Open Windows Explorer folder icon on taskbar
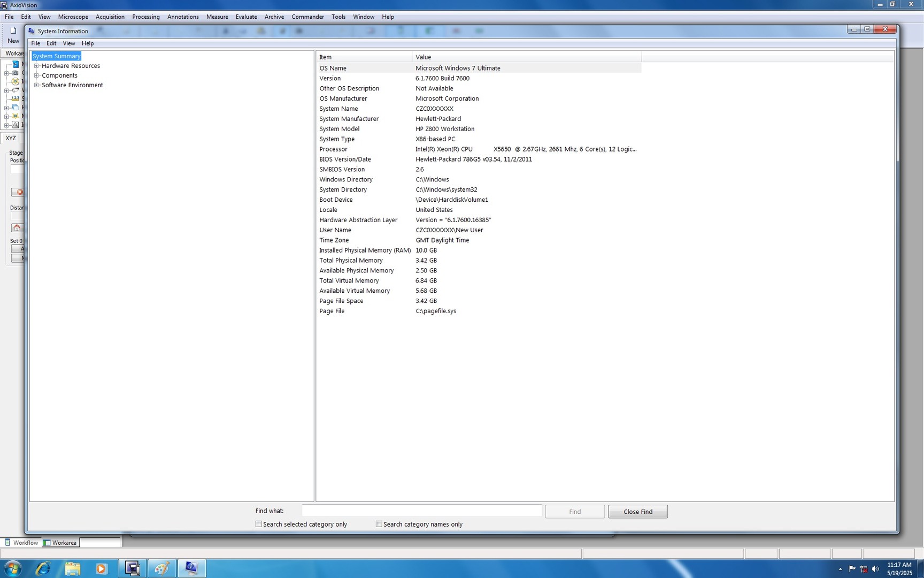The width and height of the screenshot is (924, 578). (72, 568)
